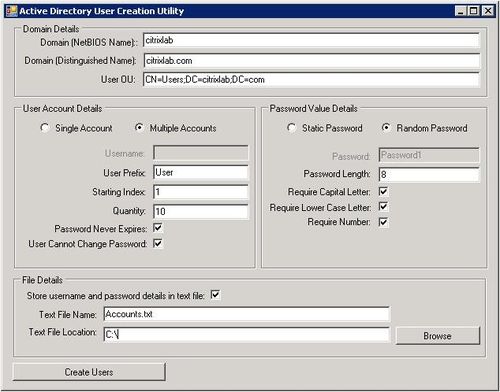Toggle Password Never Expires checkbox

(x=158, y=228)
